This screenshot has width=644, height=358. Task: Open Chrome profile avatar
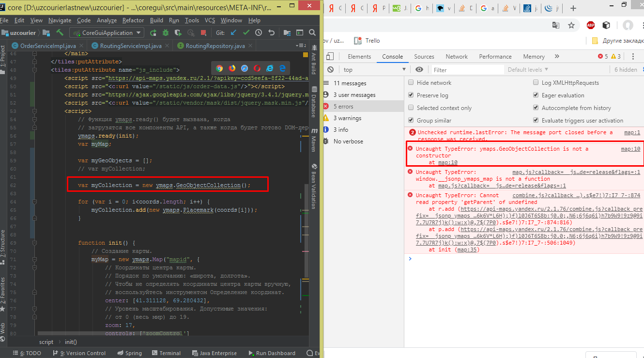(x=628, y=25)
